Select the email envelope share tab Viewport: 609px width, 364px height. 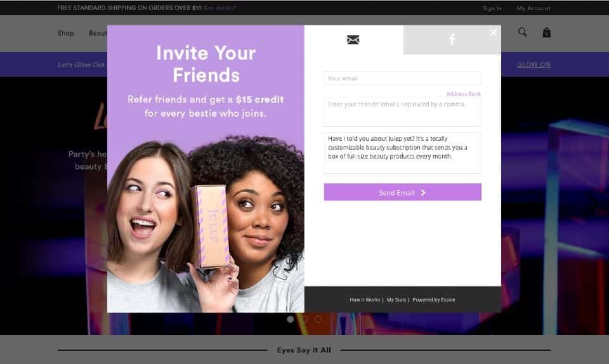pos(353,39)
